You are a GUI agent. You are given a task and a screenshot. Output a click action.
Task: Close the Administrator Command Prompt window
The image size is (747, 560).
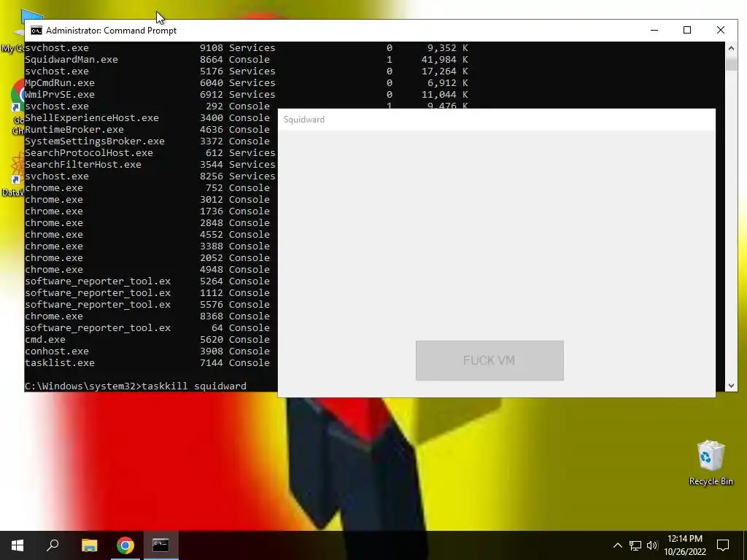[721, 30]
